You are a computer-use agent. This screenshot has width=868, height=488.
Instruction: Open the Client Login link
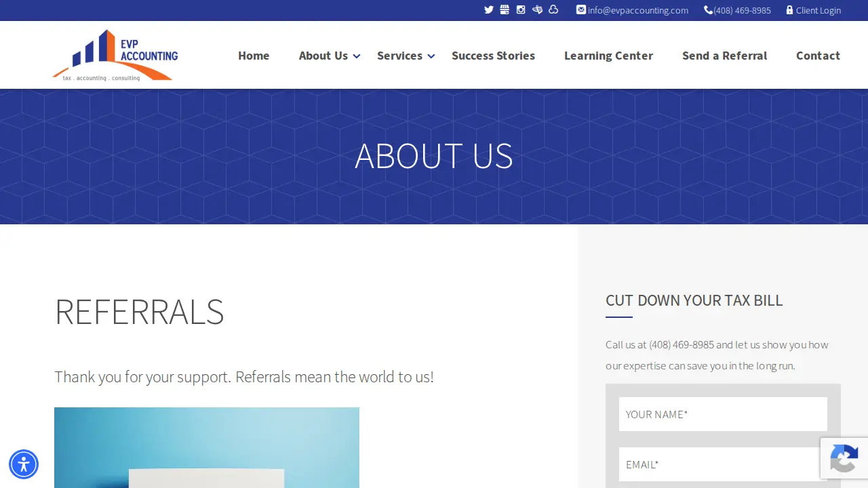[818, 10]
